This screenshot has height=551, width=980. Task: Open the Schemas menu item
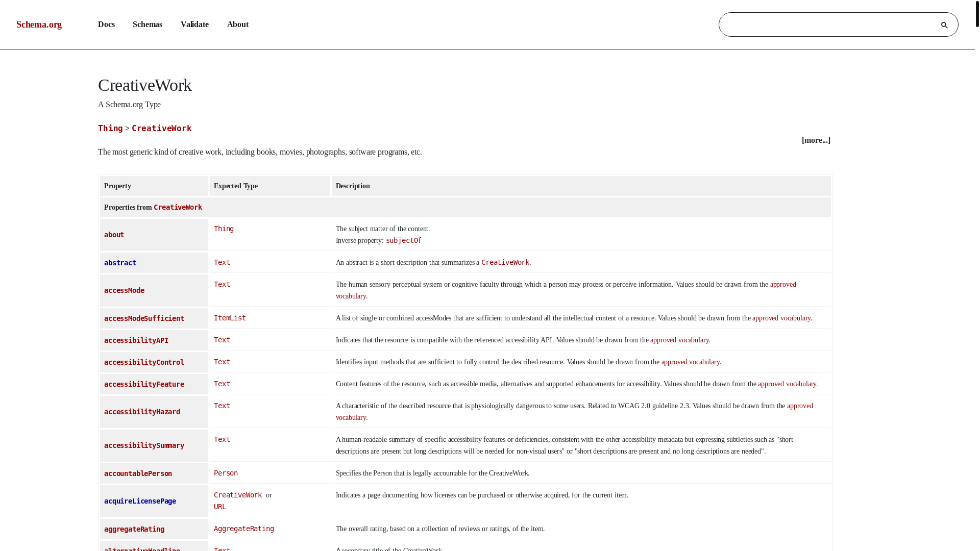click(x=148, y=24)
